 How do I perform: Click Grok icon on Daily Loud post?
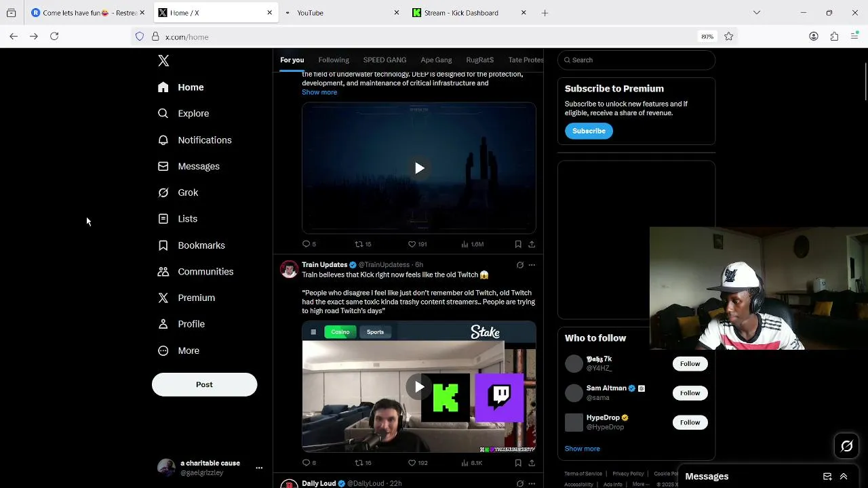[x=520, y=484]
